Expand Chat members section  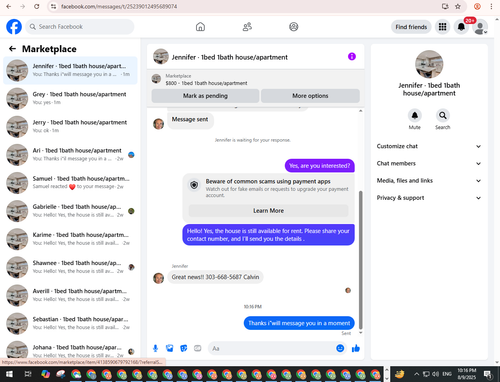tap(429, 164)
